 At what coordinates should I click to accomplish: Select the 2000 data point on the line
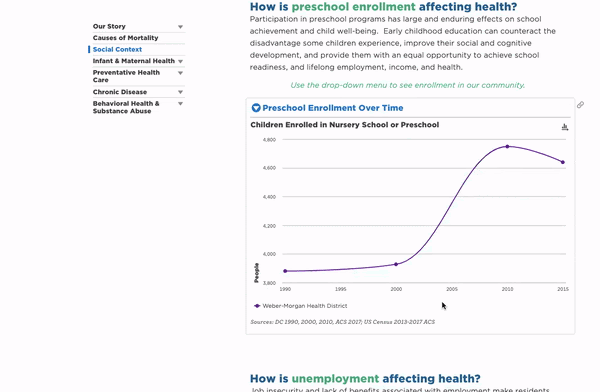[396, 264]
